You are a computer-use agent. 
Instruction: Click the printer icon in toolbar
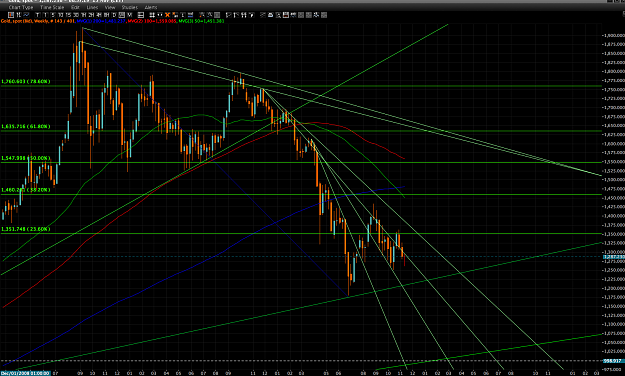click(x=271, y=15)
